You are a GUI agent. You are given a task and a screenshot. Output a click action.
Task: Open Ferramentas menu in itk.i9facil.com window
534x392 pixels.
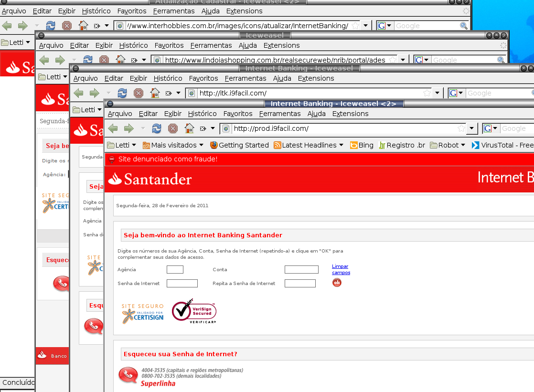[245, 78]
